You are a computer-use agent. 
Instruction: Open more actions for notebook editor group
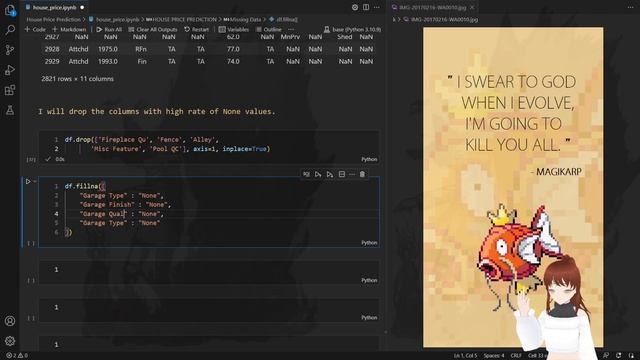[x=377, y=7]
